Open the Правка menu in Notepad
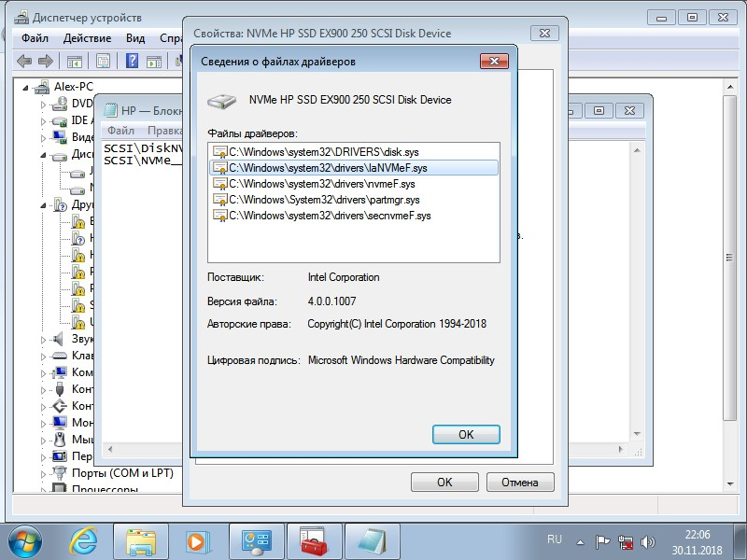Viewport: 747px width, 560px height. pos(165,131)
